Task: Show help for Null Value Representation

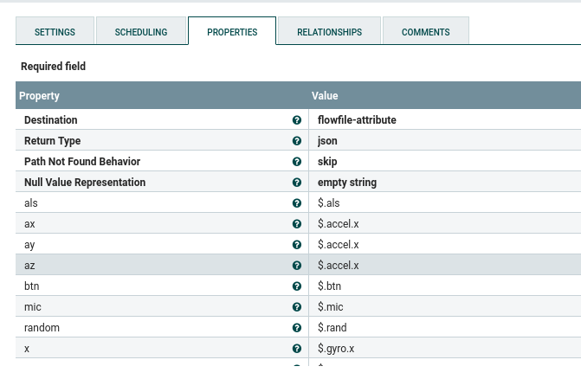Action: point(296,182)
